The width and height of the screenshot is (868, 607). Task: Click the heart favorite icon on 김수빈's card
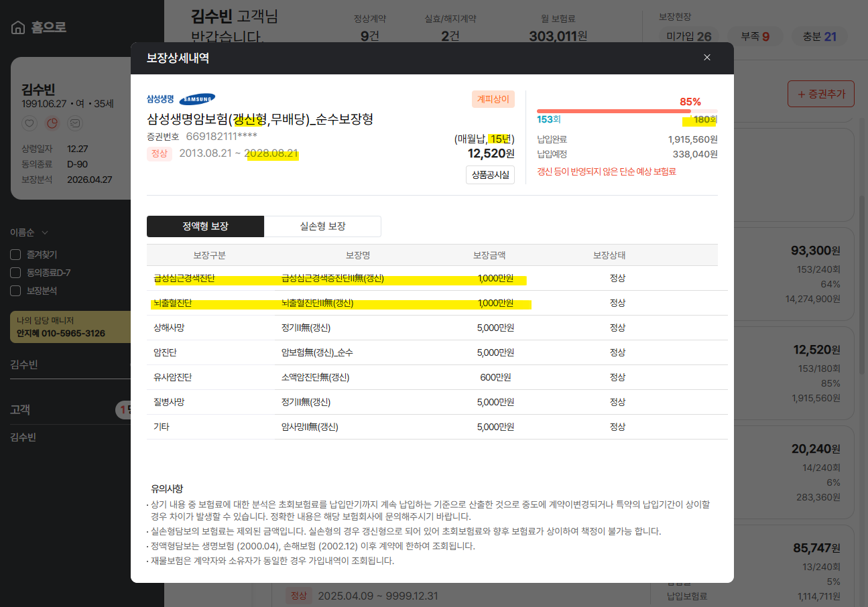[28, 123]
